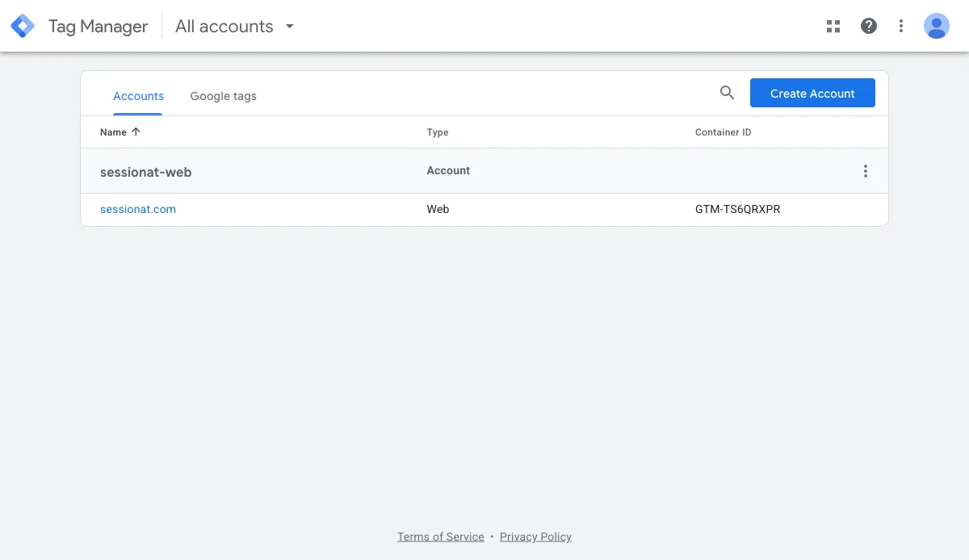Open the header three-dot options menu
The height and width of the screenshot is (560, 969).
click(x=901, y=26)
